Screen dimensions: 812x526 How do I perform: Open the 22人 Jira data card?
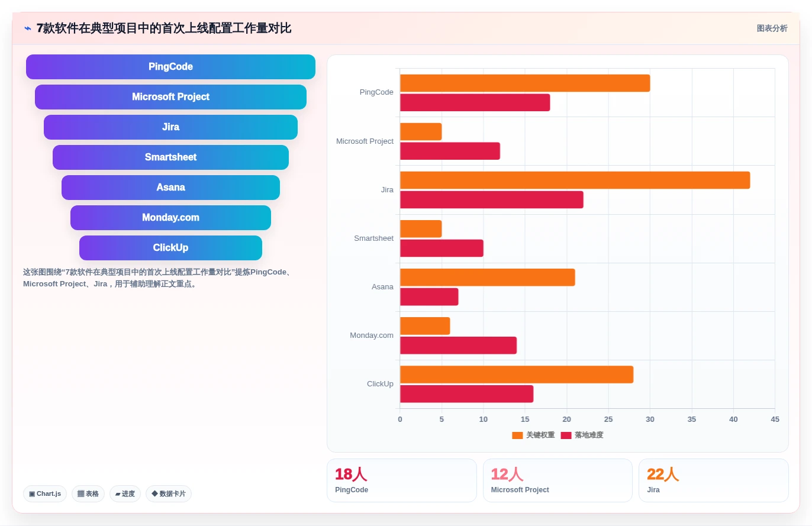coord(713,480)
